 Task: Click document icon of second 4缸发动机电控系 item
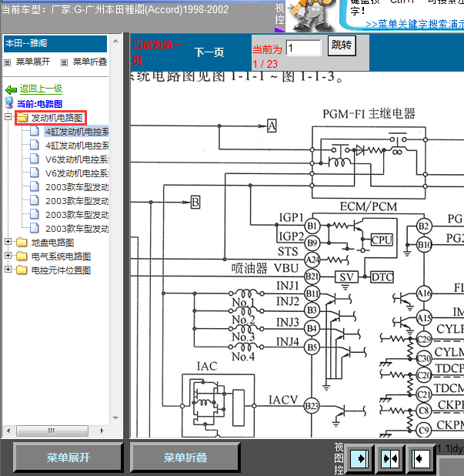(x=35, y=145)
